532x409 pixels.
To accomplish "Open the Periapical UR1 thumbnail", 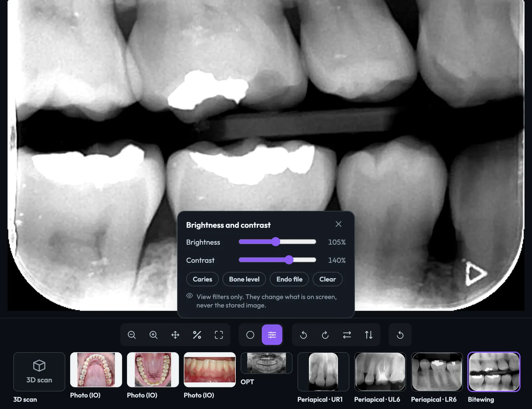I will click(324, 372).
